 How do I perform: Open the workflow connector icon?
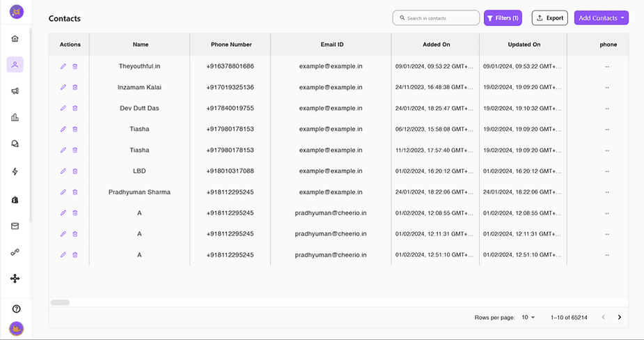[15, 252]
